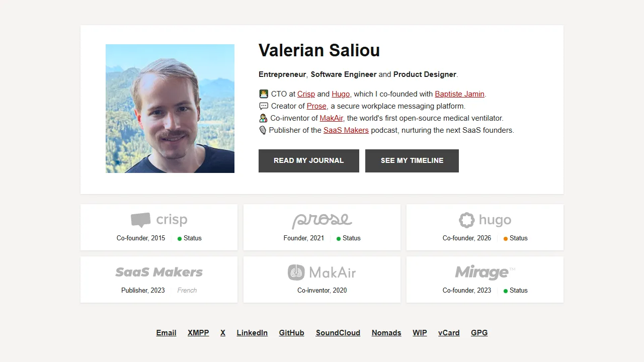
Task: Click Valerian's profile photo
Action: tap(170, 109)
